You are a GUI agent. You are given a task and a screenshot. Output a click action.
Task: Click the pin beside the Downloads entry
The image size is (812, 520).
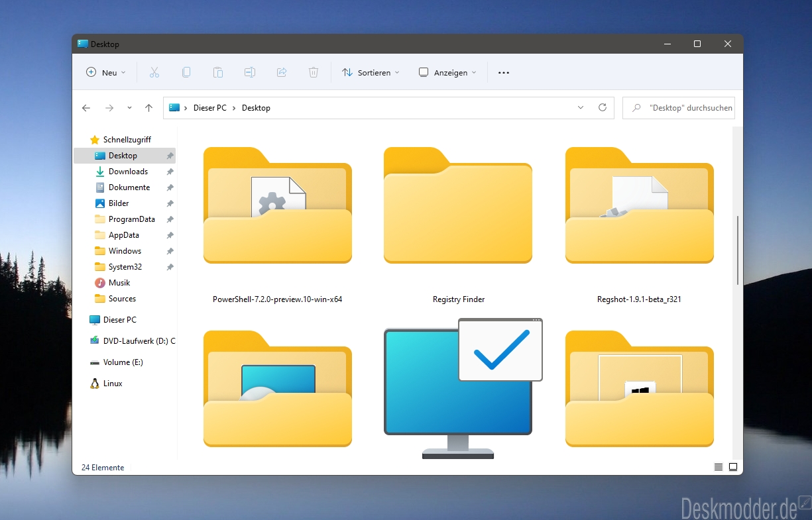coord(170,172)
